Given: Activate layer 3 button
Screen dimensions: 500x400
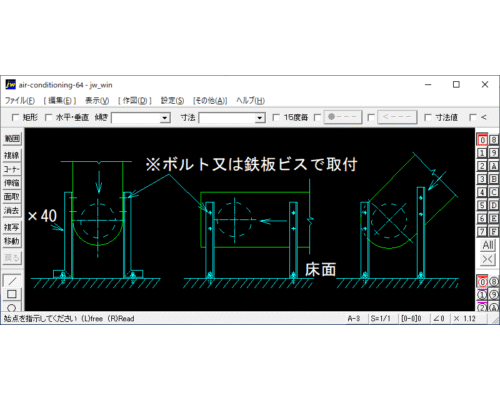Looking at the screenshot, I should [482, 179].
